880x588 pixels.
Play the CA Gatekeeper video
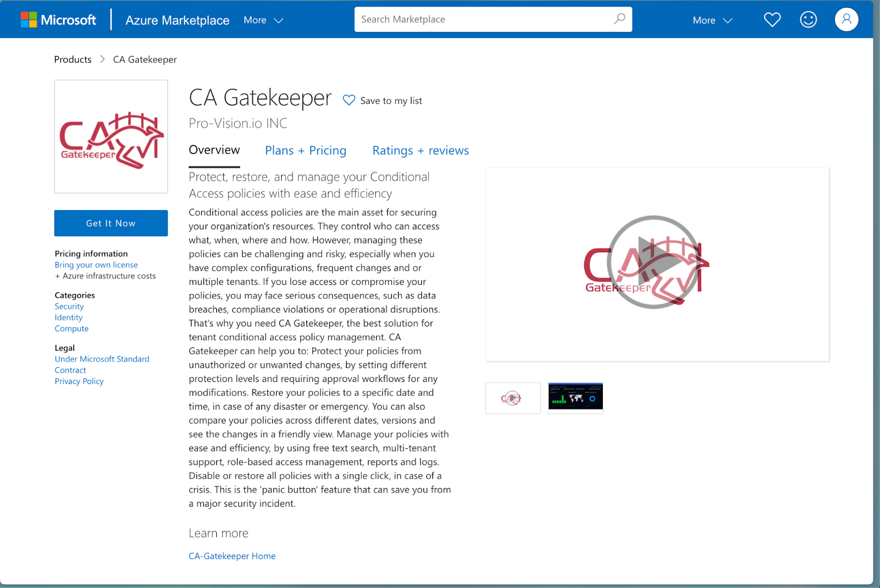[654, 262]
